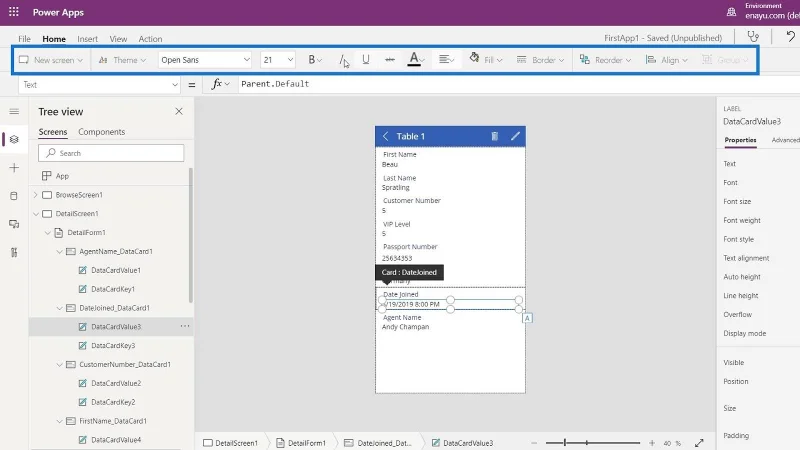This screenshot has height=450, width=800.
Task: Click the hamburger menu in left rail
Action: (x=14, y=111)
